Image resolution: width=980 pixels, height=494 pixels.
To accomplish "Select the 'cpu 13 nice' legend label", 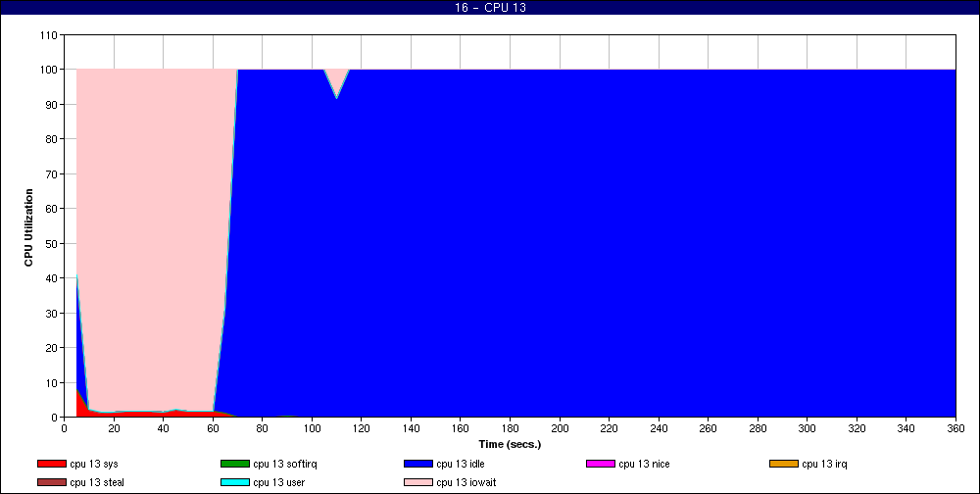I will coord(644,464).
